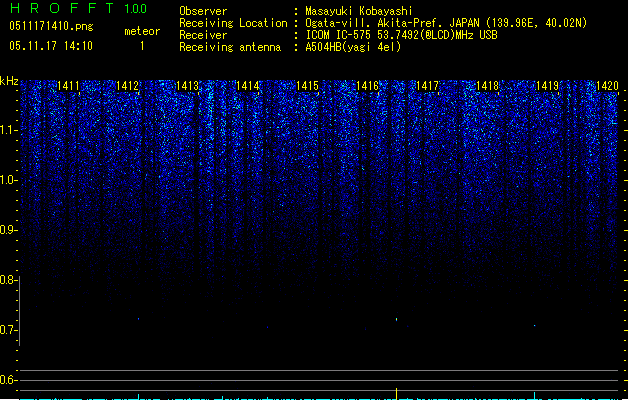Image resolution: width=629 pixels, height=400 pixels.
Task: Click the 1420 time marker
Action: tap(607, 86)
